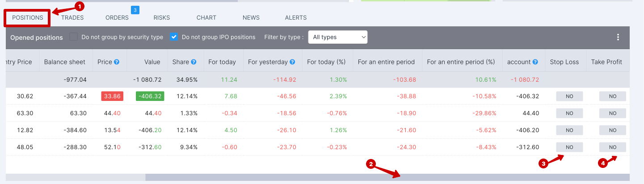Set Stop Loss on the first position row
This screenshot has width=644, height=184.
(569, 96)
